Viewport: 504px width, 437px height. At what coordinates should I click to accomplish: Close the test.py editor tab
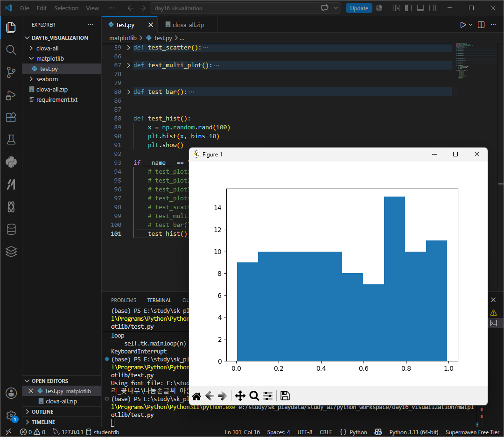tap(150, 25)
